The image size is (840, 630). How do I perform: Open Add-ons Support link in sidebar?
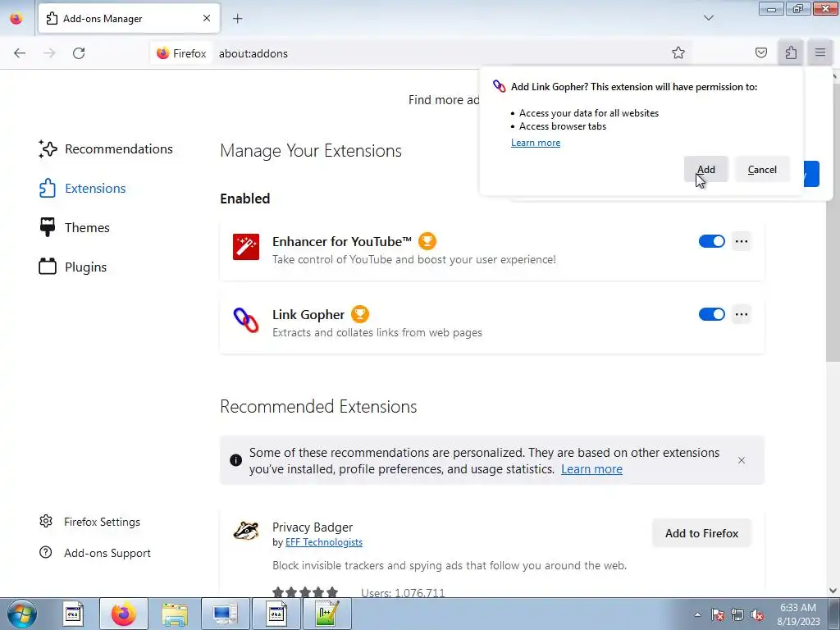tap(95, 553)
